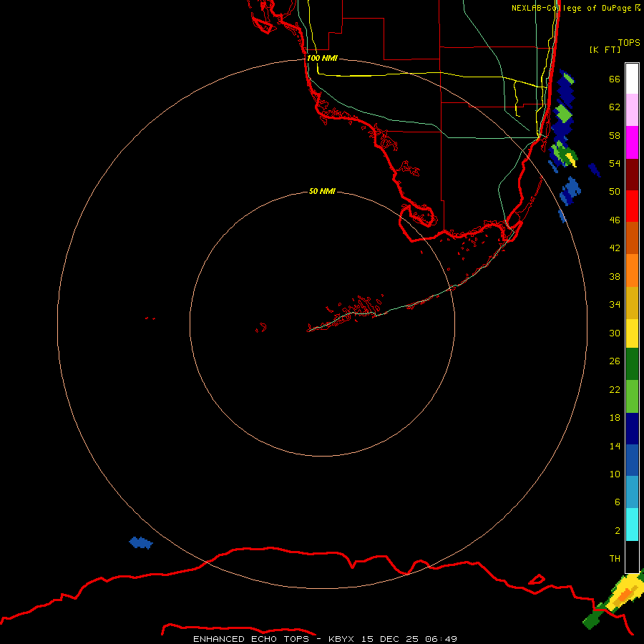The image size is (644, 644).
Task: Click the white swatch at the legend top
Action: point(632,79)
